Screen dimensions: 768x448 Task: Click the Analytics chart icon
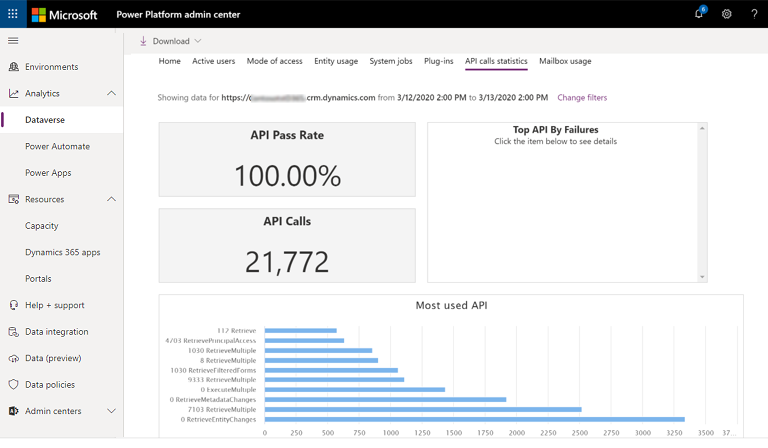[14, 93]
